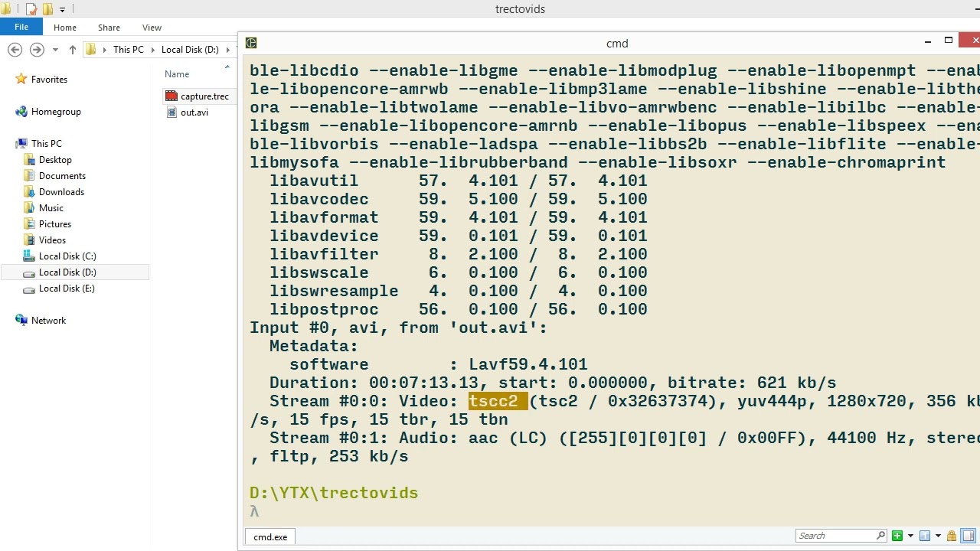This screenshot has height=551, width=980.
Task: Go up one folder level
Action: click(73, 50)
